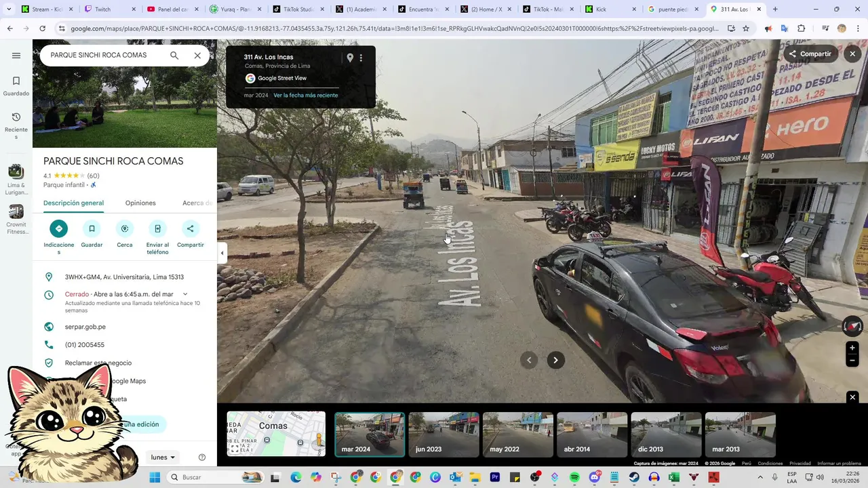Switch to Opiniones tab
Screen dimensions: 868x488
pyautogui.click(x=140, y=203)
